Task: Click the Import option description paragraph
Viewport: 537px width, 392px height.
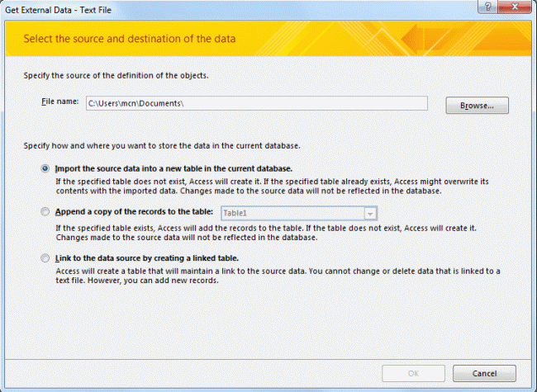Action: coord(276,184)
